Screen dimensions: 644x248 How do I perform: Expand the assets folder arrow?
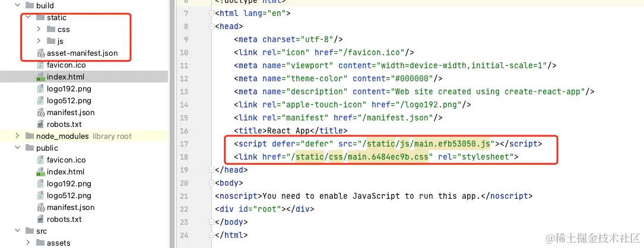(x=28, y=243)
